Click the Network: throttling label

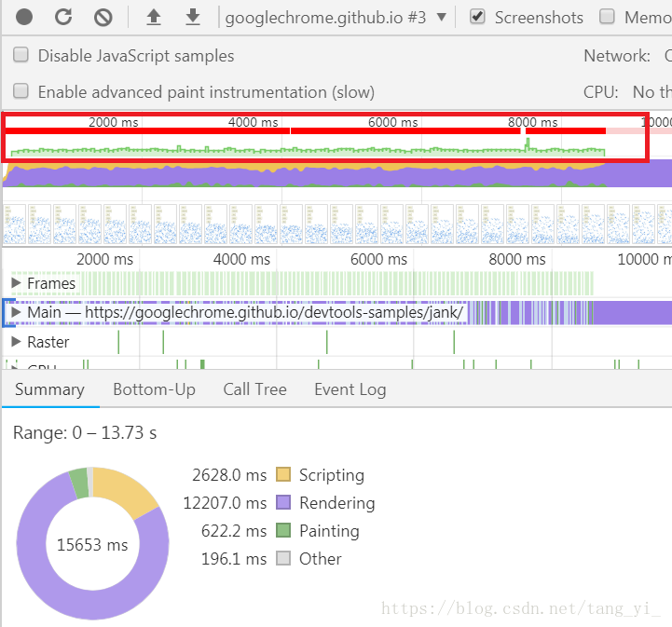[617, 56]
